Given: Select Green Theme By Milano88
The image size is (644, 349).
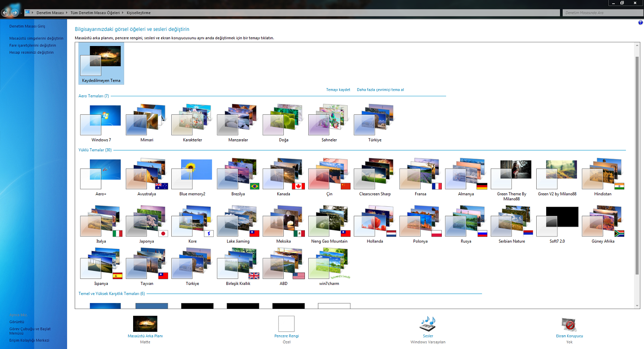Looking at the screenshot, I should pyautogui.click(x=511, y=180).
